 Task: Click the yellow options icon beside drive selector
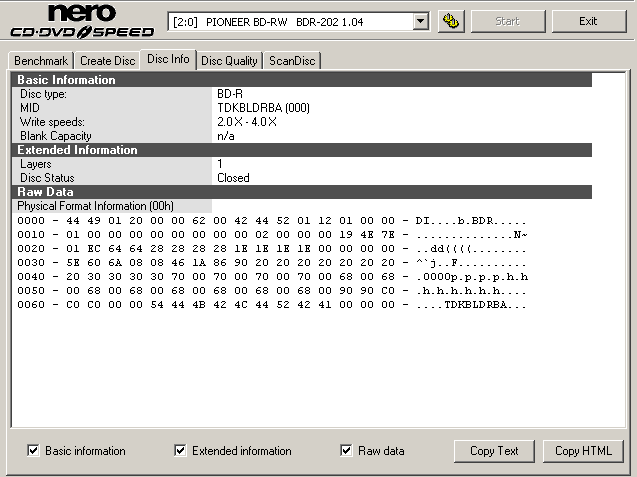451,21
